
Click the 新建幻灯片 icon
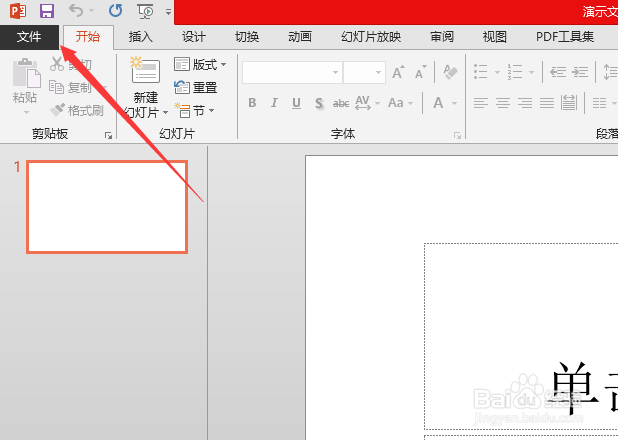(x=145, y=70)
